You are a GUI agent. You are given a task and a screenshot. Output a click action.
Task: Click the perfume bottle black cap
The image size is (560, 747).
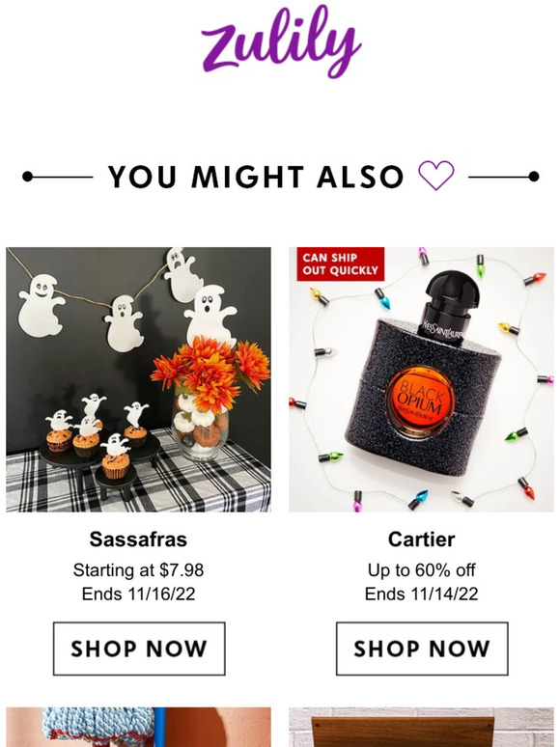(448, 305)
